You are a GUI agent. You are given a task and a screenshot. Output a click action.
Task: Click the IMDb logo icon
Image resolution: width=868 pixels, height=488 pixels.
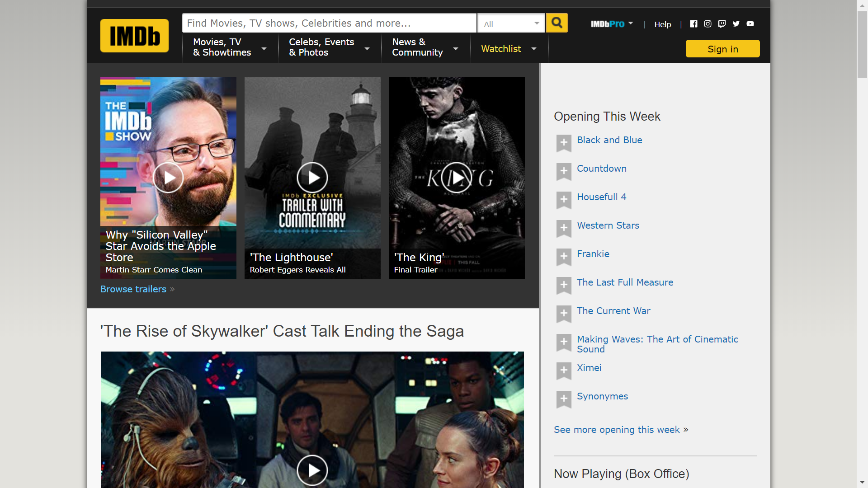coord(134,36)
